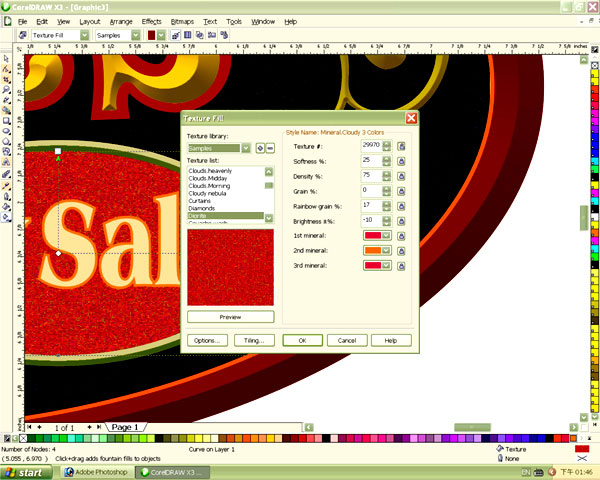
Task: Open the Arrange menu
Action: point(121,22)
